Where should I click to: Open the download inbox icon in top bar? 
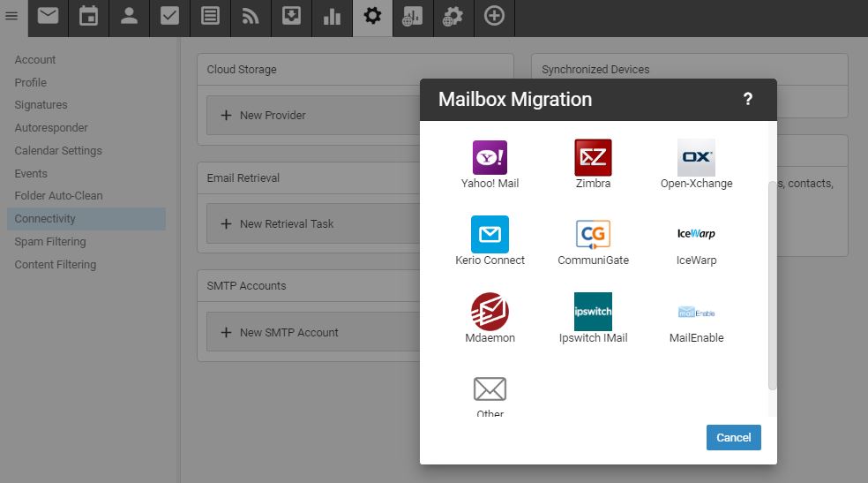coord(291,16)
